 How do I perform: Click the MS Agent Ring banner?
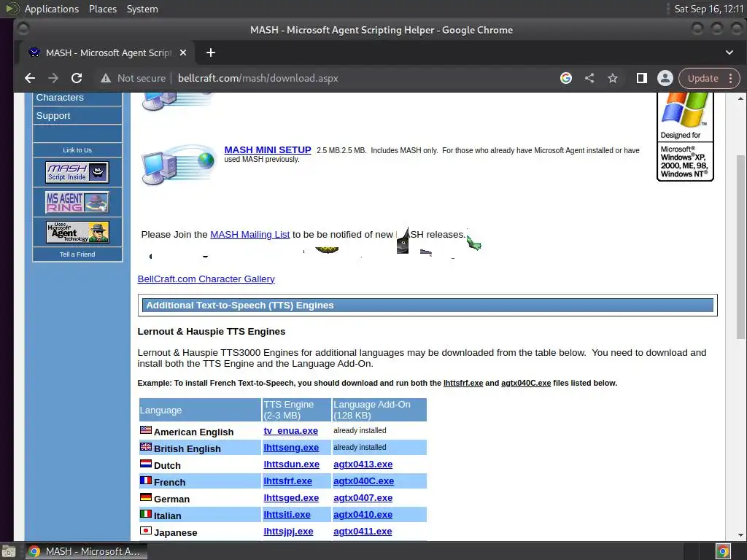point(77,202)
